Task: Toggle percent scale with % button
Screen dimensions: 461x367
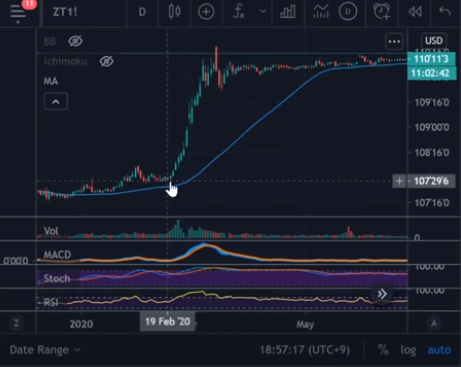Action: pyautogui.click(x=383, y=350)
